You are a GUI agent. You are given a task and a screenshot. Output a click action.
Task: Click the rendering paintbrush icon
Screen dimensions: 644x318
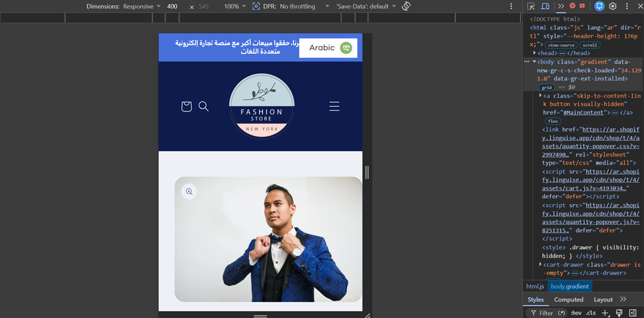tap(619, 313)
